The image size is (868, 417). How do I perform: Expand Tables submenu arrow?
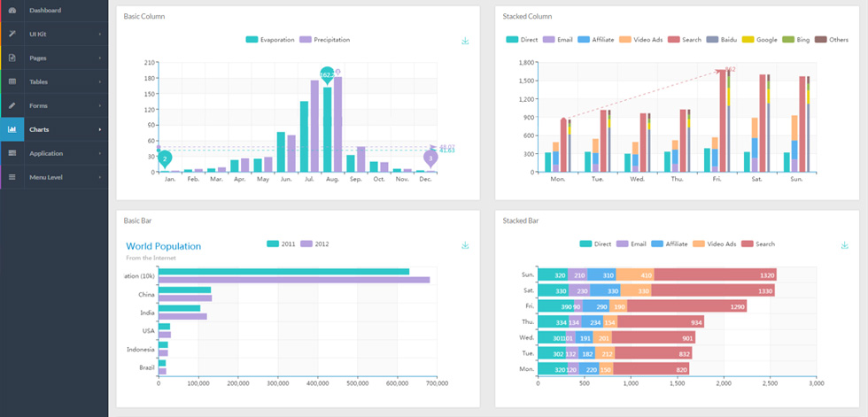click(x=99, y=81)
